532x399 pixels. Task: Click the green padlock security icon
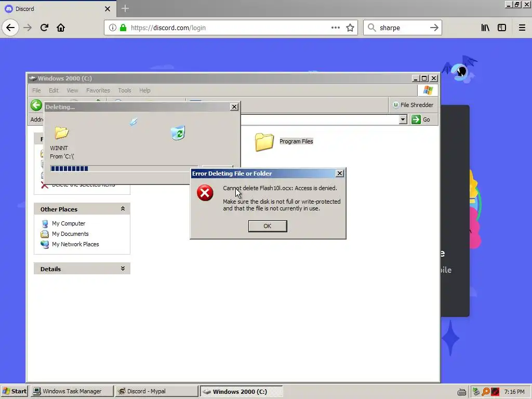tap(123, 28)
